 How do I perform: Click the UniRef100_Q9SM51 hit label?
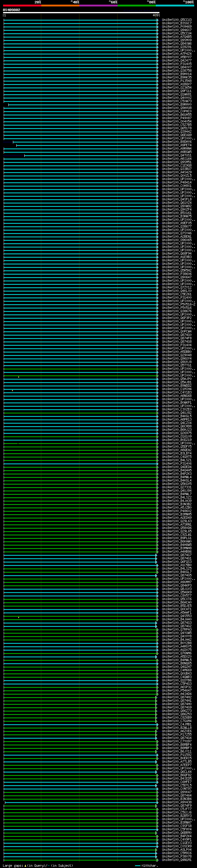[176, 162]
